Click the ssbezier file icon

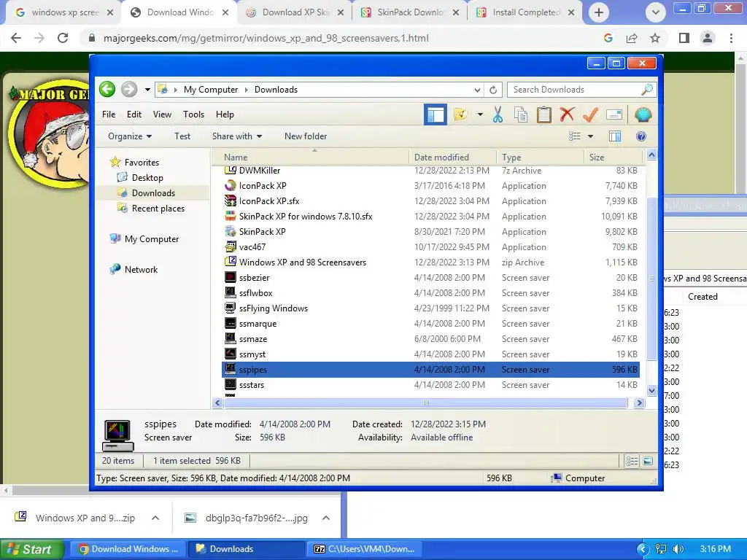[x=231, y=277]
